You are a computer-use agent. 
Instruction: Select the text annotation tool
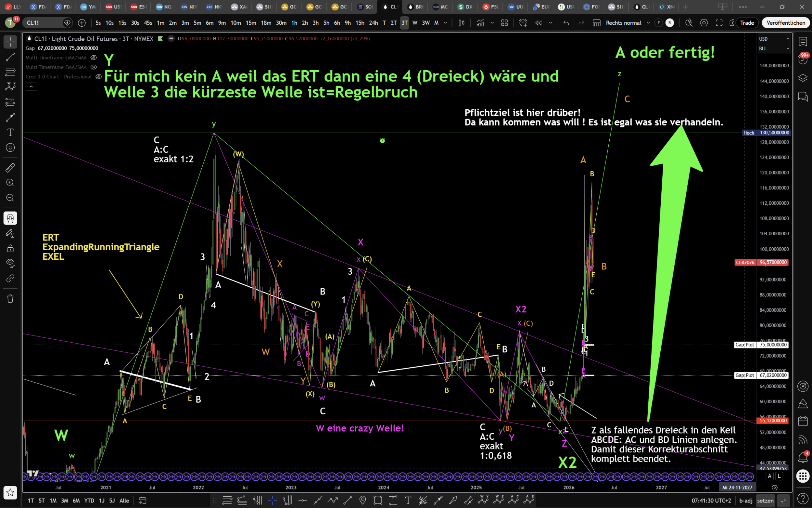pos(10,132)
